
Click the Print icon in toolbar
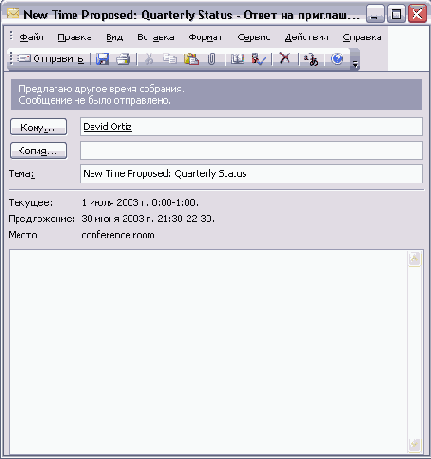point(123,59)
